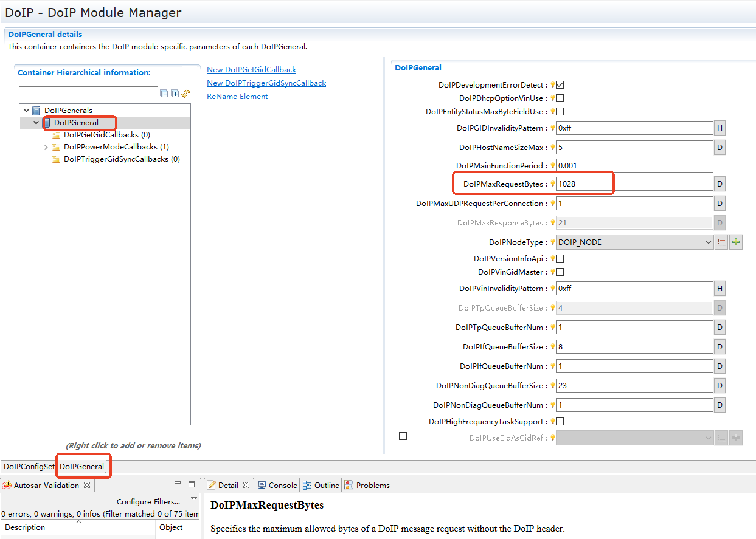
Task: Tick the DoIPHighFrequencyTaskSupport checkbox
Action: (560, 422)
